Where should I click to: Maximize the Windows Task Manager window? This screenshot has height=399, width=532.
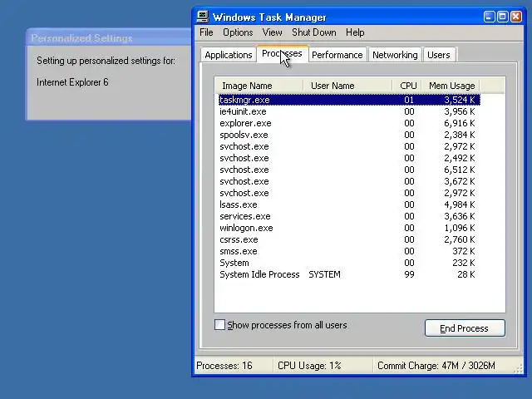click(x=502, y=17)
